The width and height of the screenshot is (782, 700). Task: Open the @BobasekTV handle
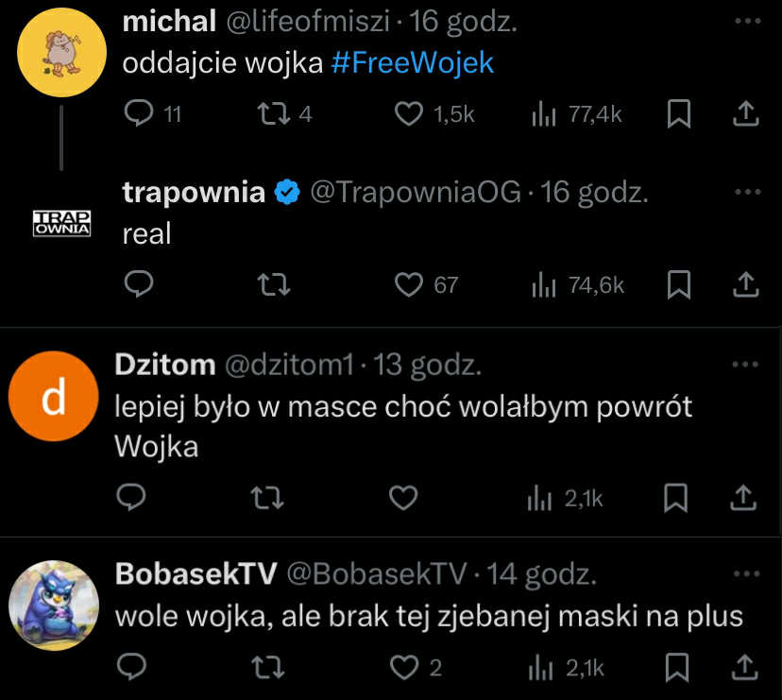[376, 573]
